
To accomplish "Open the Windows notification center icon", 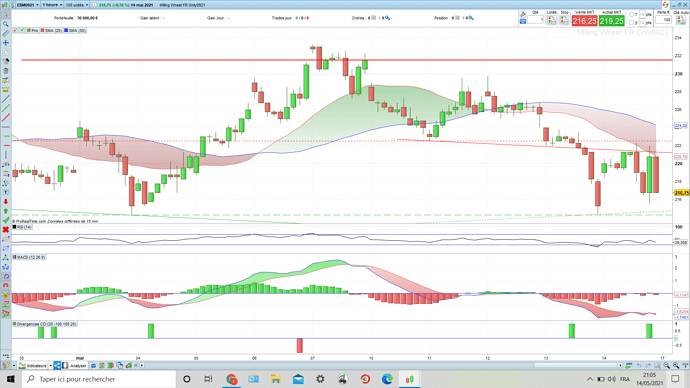I will [675, 379].
